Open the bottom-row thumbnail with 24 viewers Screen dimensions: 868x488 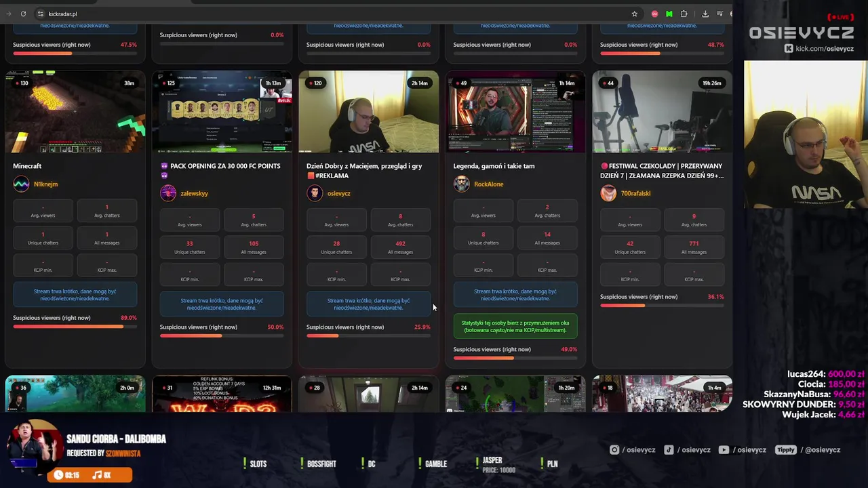515,394
